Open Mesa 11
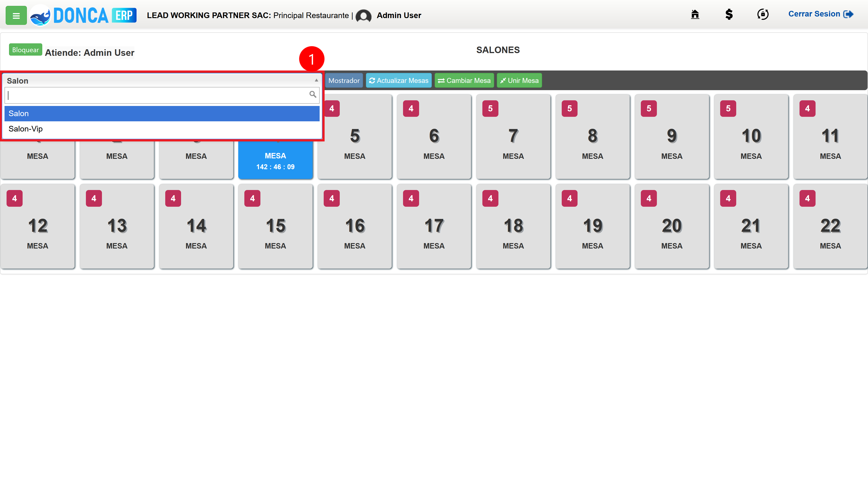868x488 pixels. click(830, 136)
